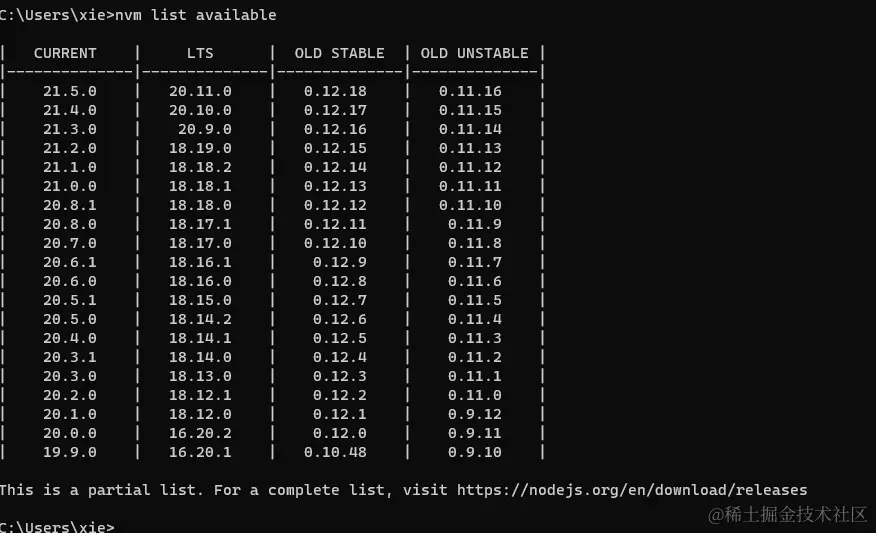This screenshot has width=876, height=533.
Task: Click version 18.12.0 in LTS column
Action: pyautogui.click(x=200, y=414)
